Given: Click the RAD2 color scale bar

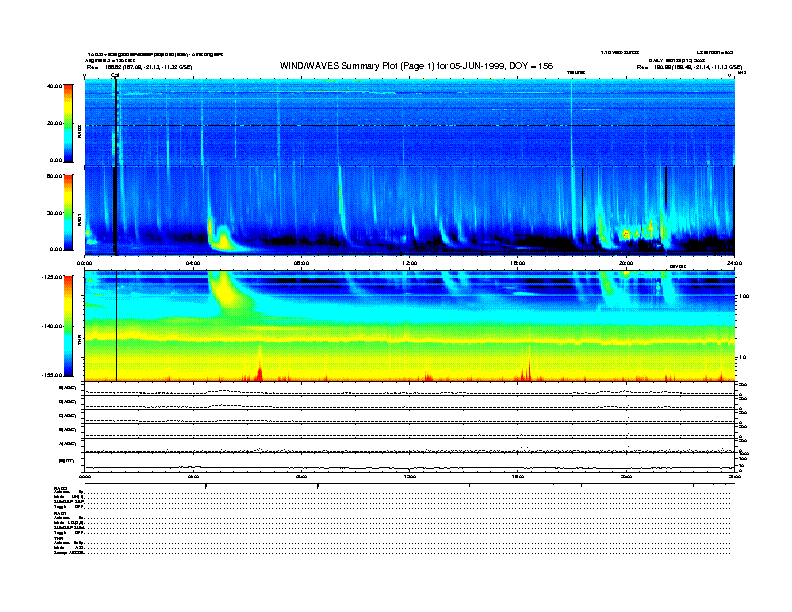Looking at the screenshot, I should (68, 123).
